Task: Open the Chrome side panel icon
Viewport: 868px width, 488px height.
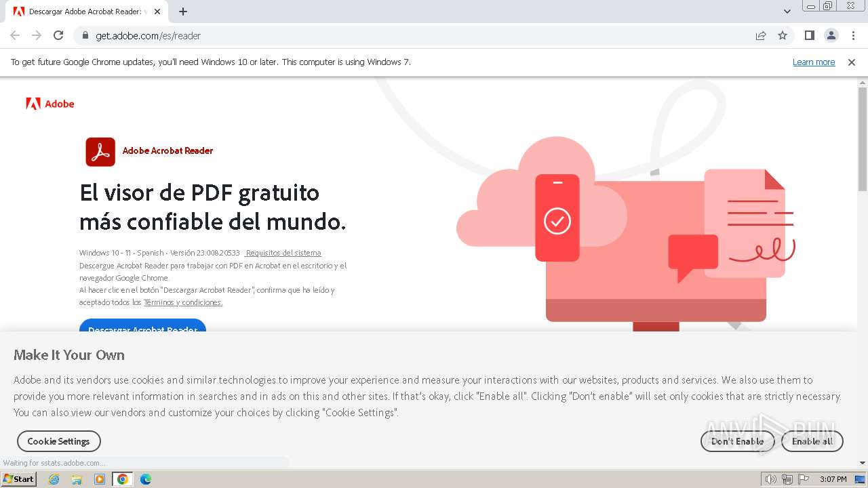Action: 809,35
